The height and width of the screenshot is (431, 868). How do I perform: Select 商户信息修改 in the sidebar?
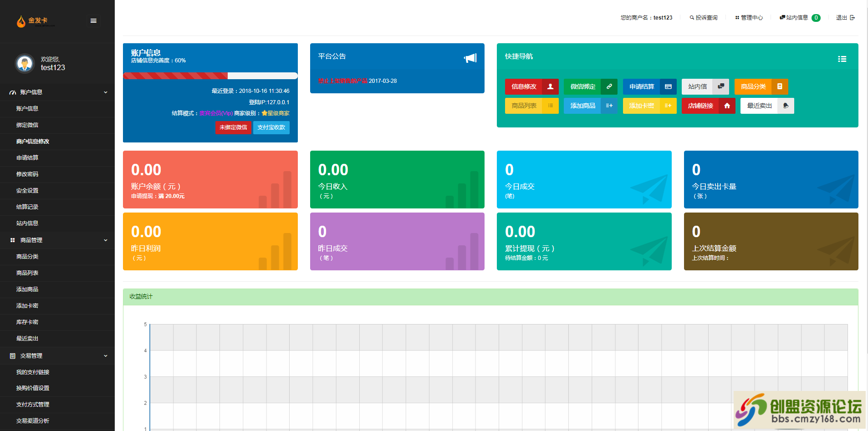(57, 142)
